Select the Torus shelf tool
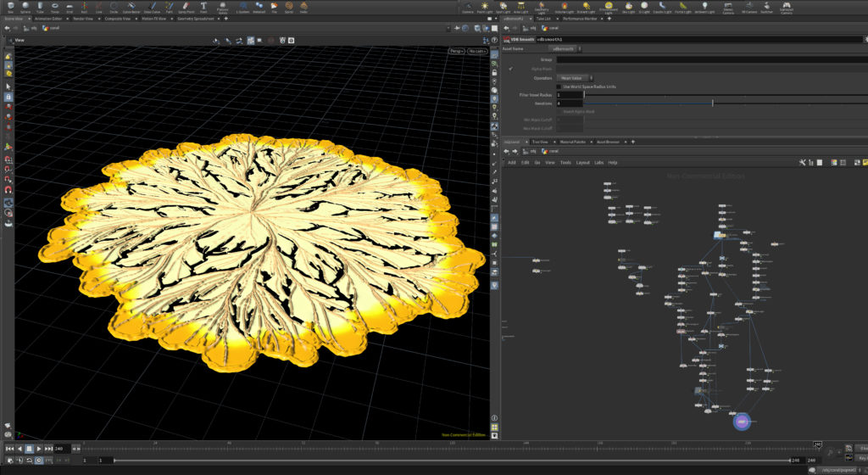Screen dimensions: 868x475 coord(55,7)
